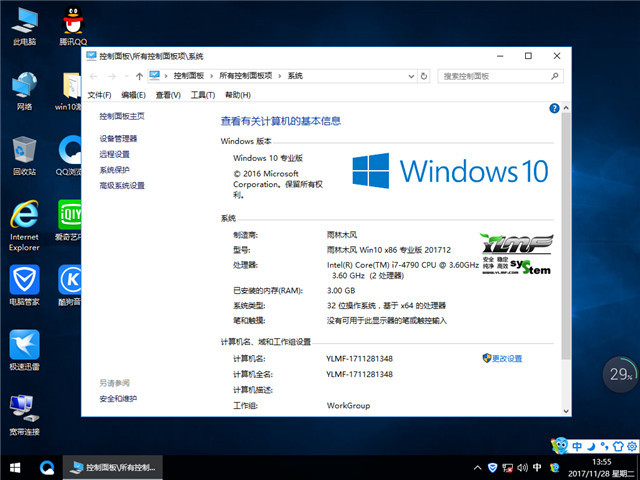Open 高级系统设置 link
The width and height of the screenshot is (640, 480).
tap(122, 186)
